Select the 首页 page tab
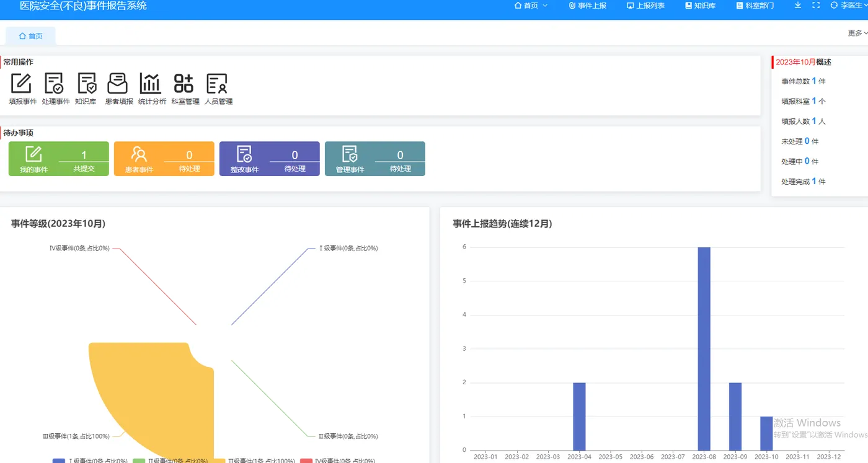This screenshot has width=868, height=463. tap(31, 36)
